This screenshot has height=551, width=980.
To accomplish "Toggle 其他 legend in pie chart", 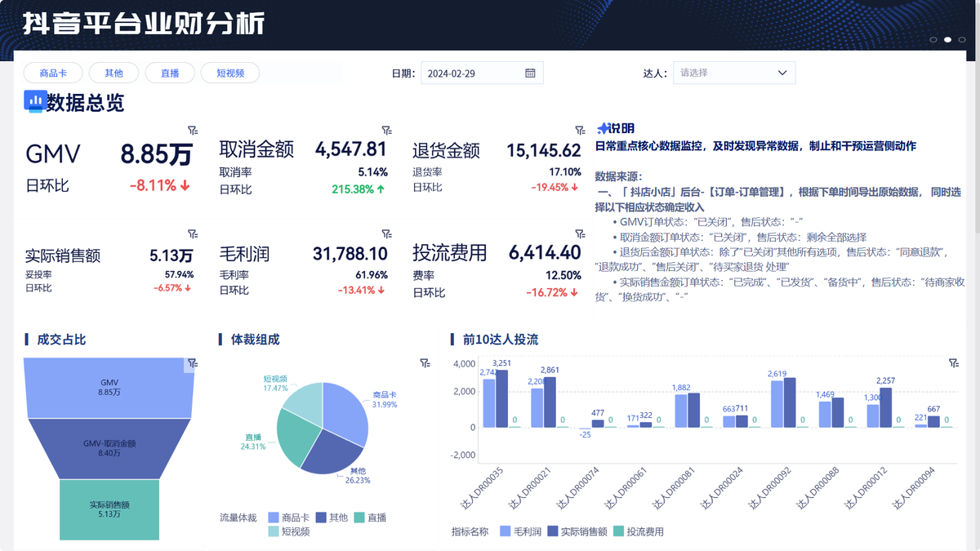I will click(332, 518).
